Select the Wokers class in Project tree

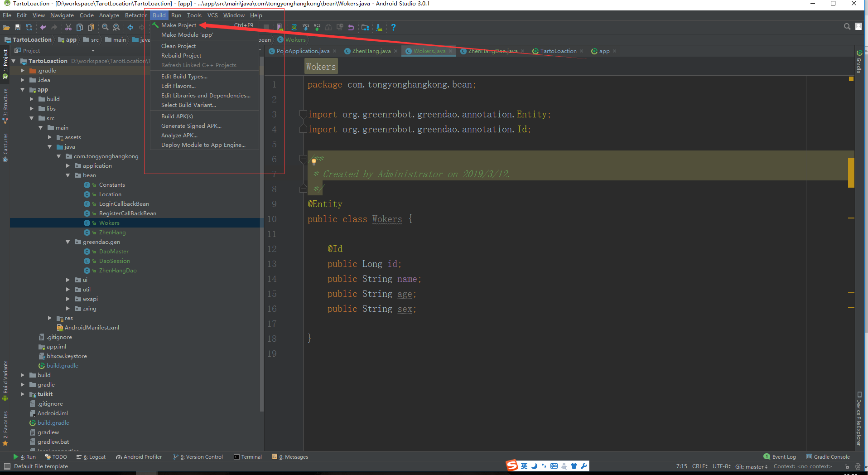click(109, 223)
